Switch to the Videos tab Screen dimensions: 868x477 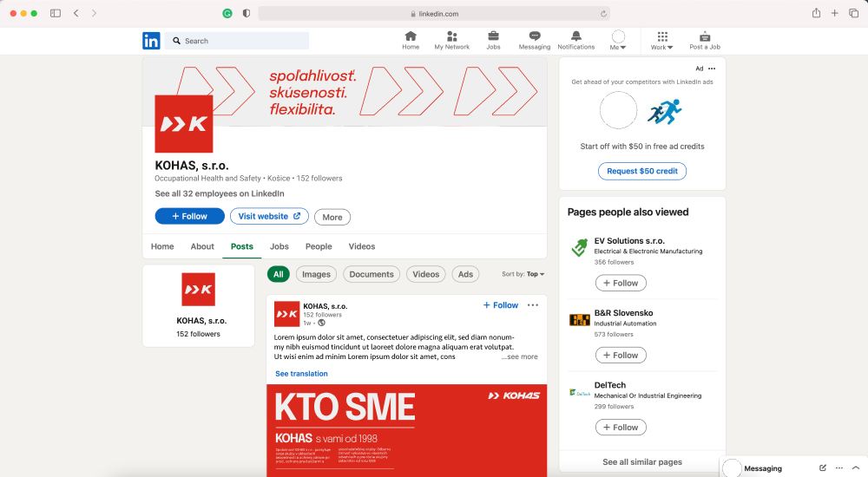[x=361, y=247]
